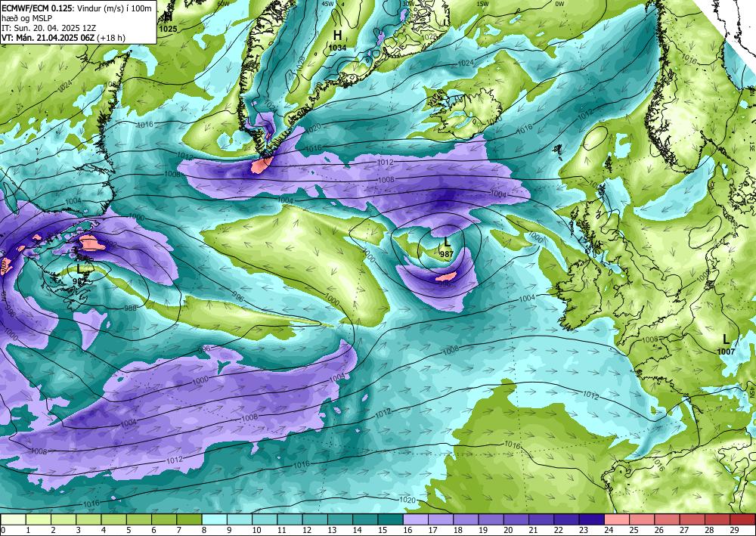Image resolution: width=756 pixels, height=536 pixels.
Task: Click the 'L 987' low pressure center
Action: (x=447, y=247)
